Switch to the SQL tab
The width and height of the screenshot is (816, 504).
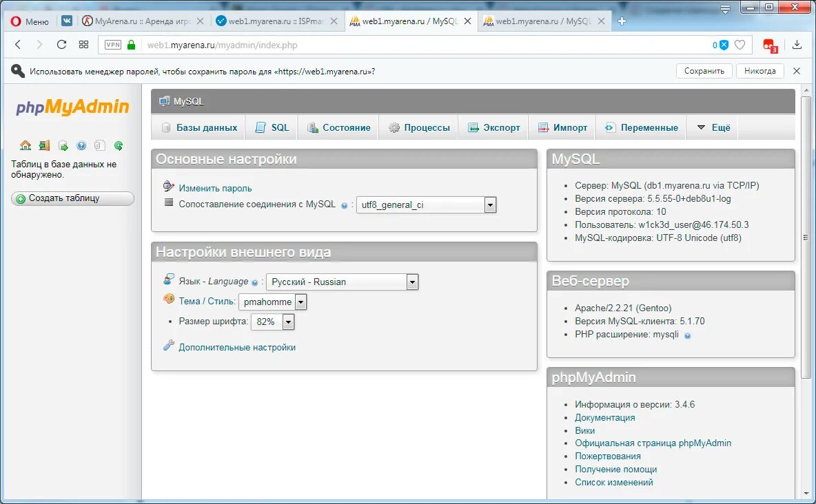pyautogui.click(x=272, y=127)
